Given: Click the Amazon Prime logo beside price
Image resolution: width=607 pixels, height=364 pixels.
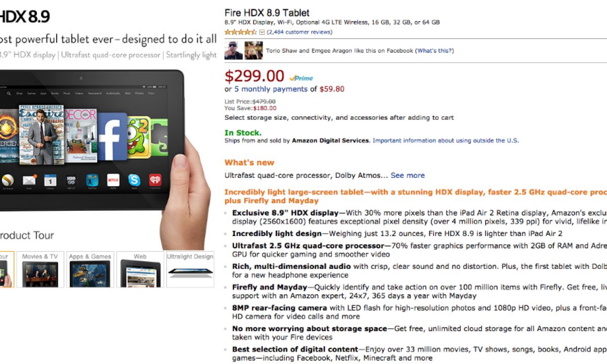Looking at the screenshot, I should tap(301, 78).
